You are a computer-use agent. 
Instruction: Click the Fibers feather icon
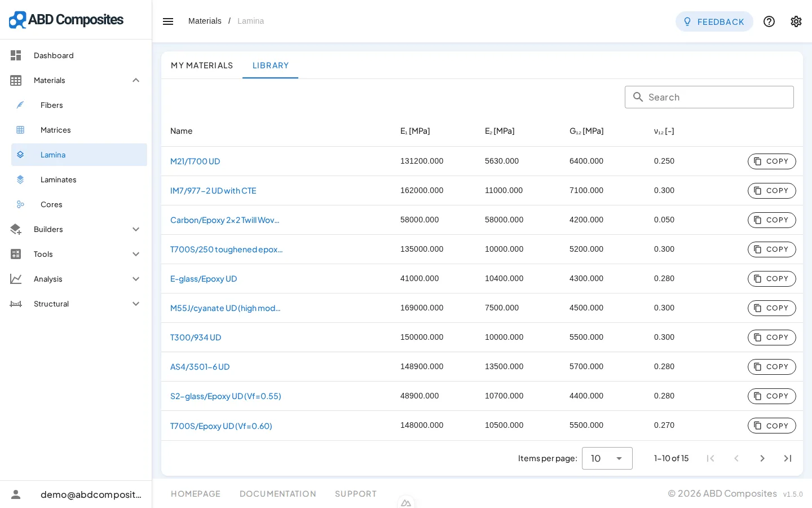tap(20, 105)
